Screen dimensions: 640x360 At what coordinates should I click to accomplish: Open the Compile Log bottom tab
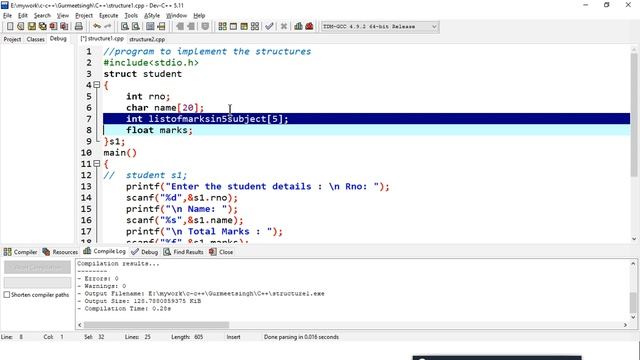tap(104, 251)
